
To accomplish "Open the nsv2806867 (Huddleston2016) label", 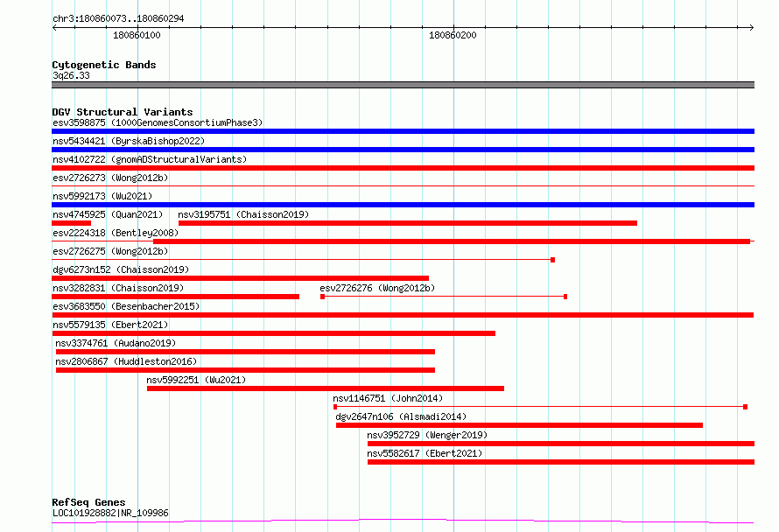I will point(126,361).
